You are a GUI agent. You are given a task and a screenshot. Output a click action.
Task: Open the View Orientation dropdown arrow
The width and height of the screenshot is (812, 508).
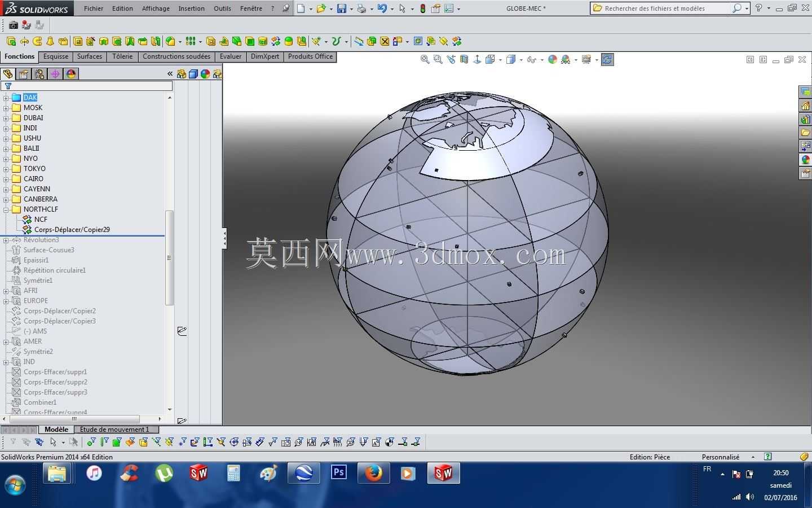[500, 60]
